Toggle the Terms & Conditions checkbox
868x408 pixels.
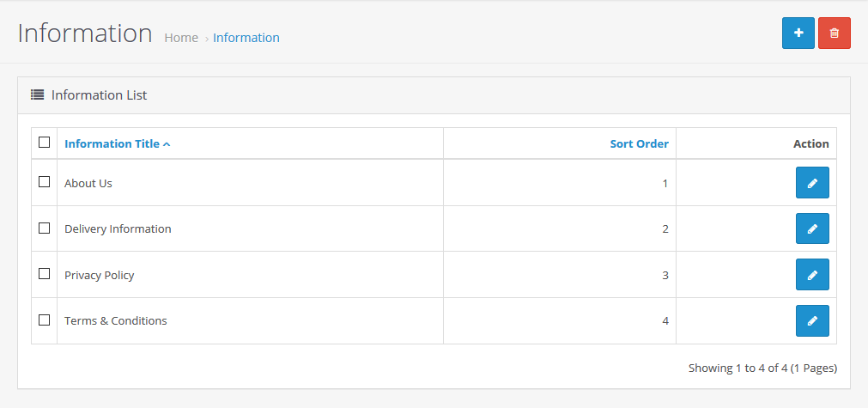45,320
